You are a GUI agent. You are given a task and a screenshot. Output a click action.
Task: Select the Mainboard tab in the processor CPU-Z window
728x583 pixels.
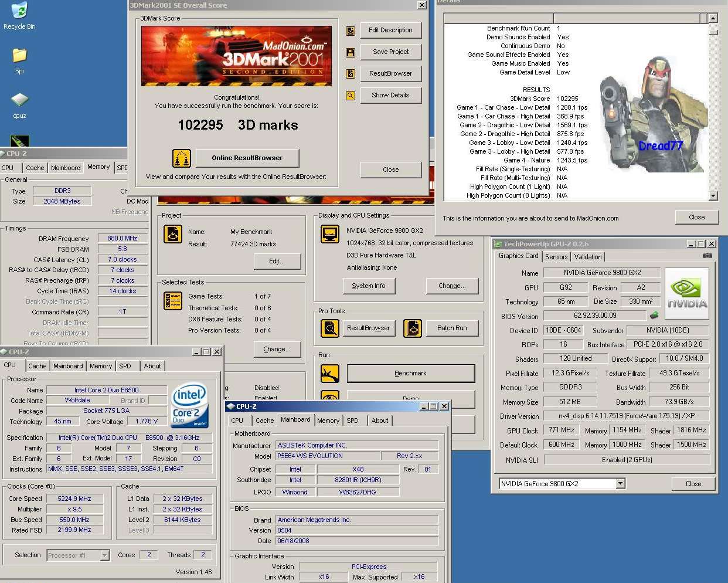(68, 366)
